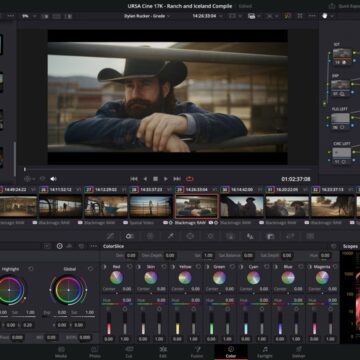Play forward in the viewer
The image size is (360, 360).
[166, 179]
